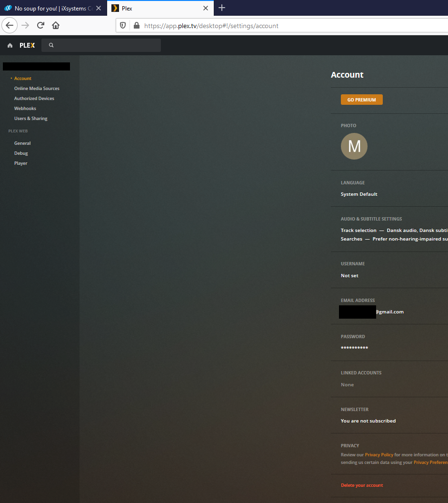Click Delete your account link
The height and width of the screenshot is (503, 448).
coord(362,485)
